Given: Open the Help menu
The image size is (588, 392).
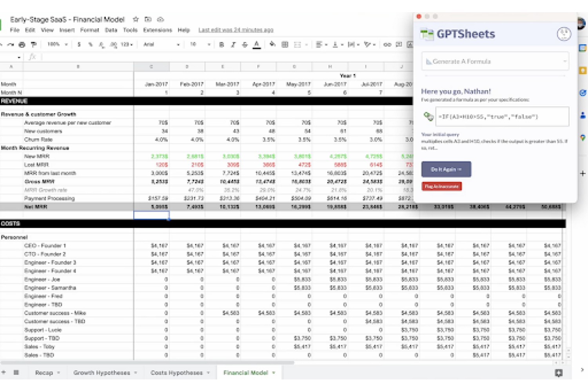Looking at the screenshot, I should [183, 30].
